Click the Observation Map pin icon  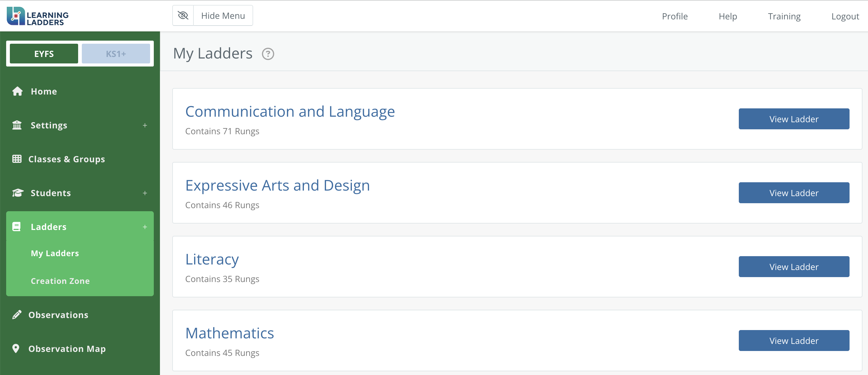pyautogui.click(x=16, y=348)
